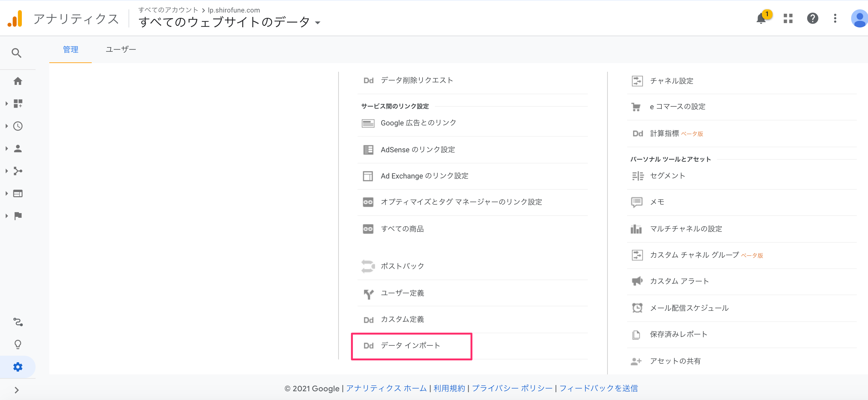The height and width of the screenshot is (400, 868).
Task: Click the フィードバックを送信 footer link
Action: point(598,388)
